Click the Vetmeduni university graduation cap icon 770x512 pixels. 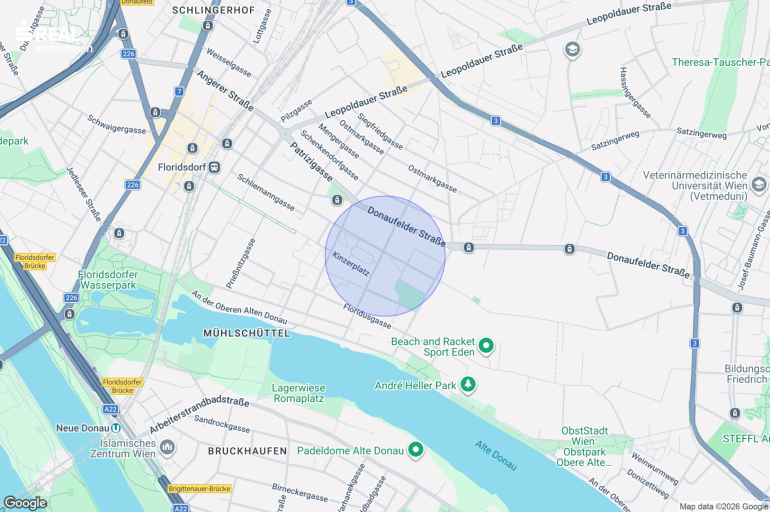coord(759,185)
